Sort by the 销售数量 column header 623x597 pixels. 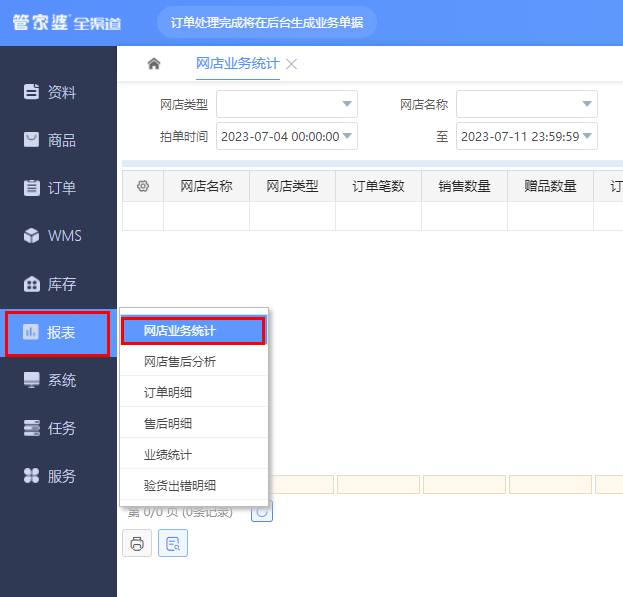coord(464,186)
